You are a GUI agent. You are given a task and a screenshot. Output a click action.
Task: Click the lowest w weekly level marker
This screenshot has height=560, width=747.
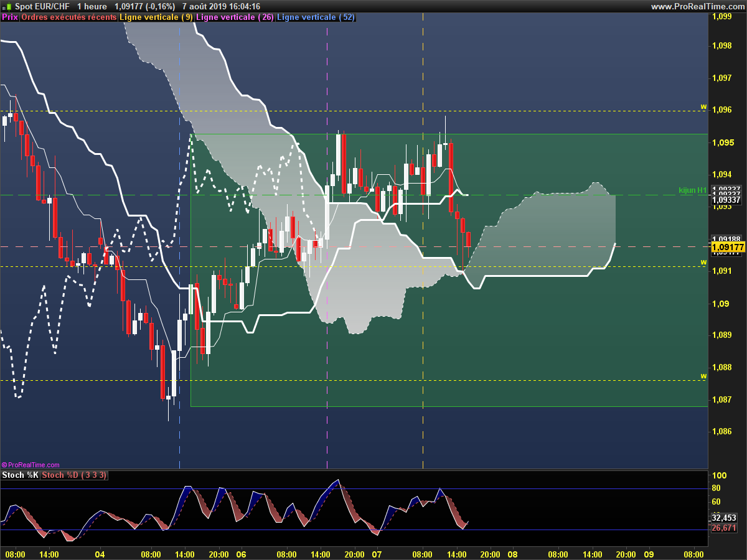click(x=703, y=376)
